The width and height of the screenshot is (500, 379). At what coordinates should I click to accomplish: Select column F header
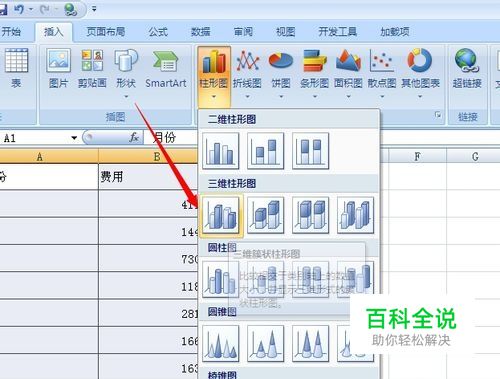point(417,156)
